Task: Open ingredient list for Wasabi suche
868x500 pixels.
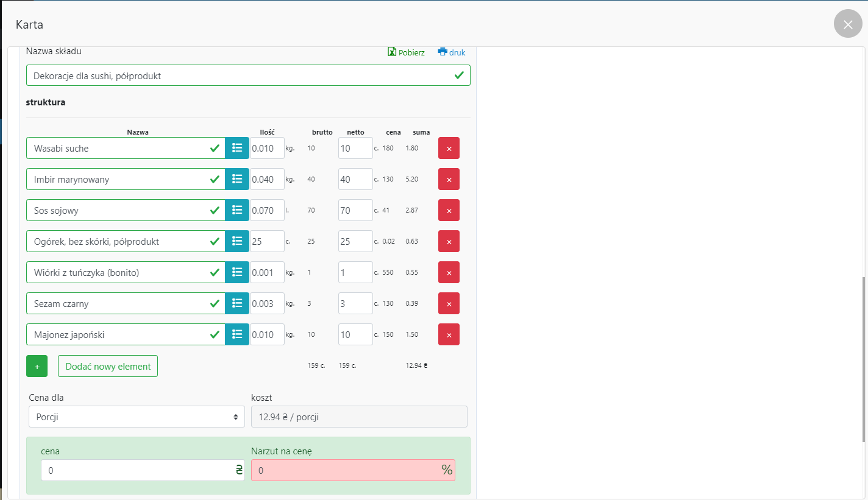Action: coord(237,148)
